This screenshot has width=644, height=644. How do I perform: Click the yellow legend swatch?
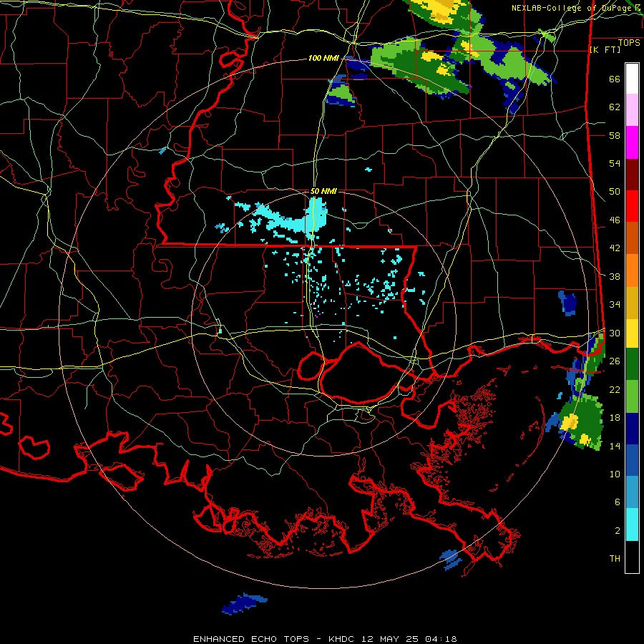pos(632,333)
